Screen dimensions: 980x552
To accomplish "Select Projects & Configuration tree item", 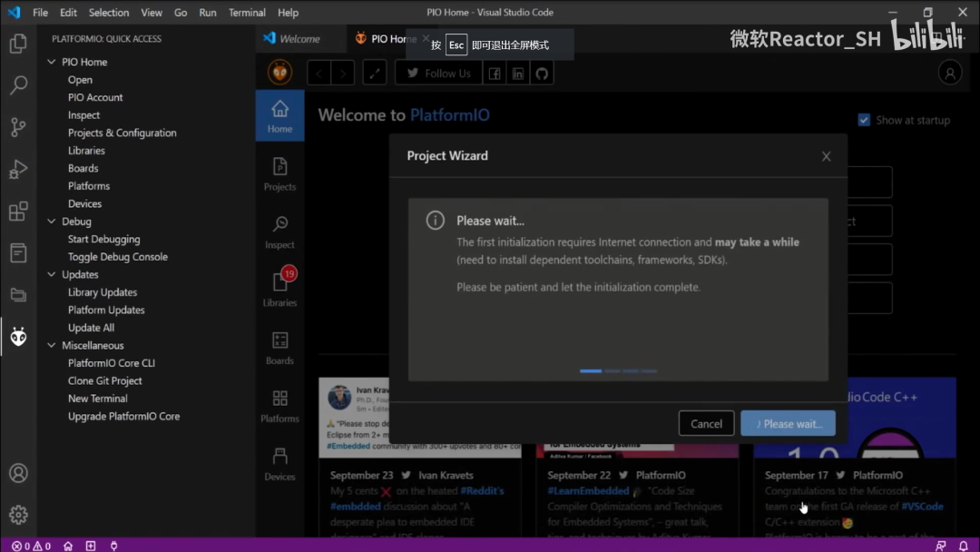I will (x=122, y=133).
